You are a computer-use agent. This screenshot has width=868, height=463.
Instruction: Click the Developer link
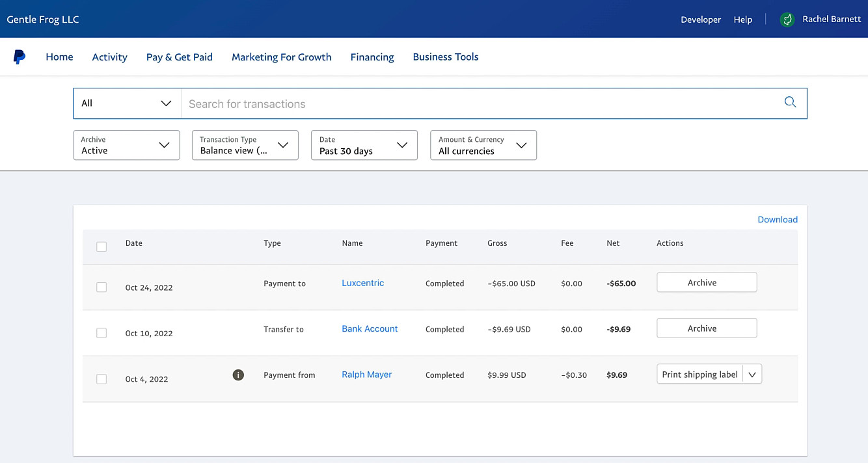click(x=701, y=20)
